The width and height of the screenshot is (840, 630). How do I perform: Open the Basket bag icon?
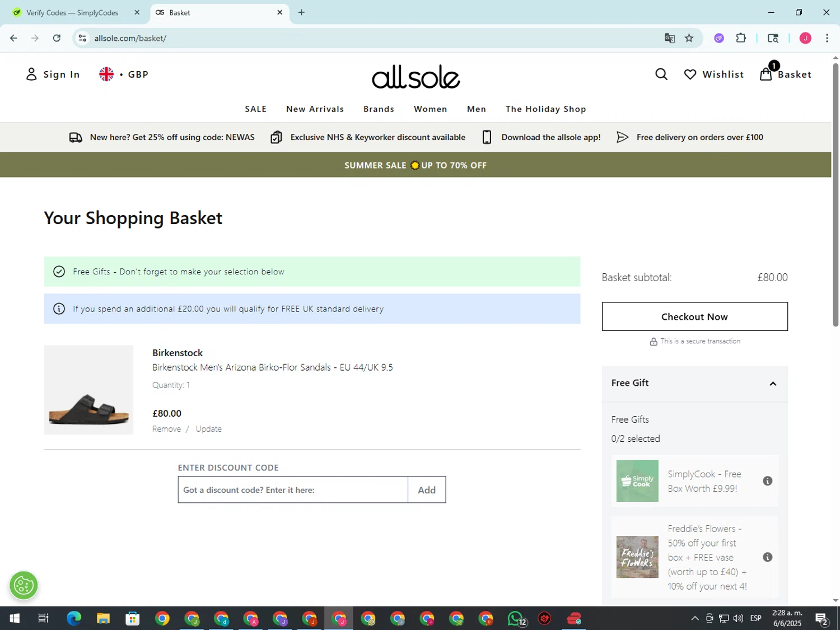click(766, 74)
